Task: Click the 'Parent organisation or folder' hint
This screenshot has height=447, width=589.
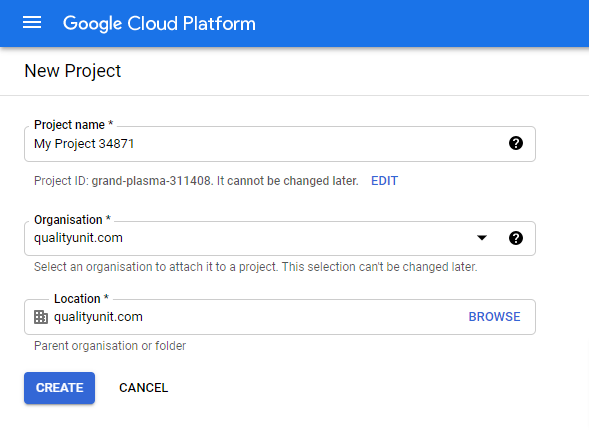Action: pos(110,346)
